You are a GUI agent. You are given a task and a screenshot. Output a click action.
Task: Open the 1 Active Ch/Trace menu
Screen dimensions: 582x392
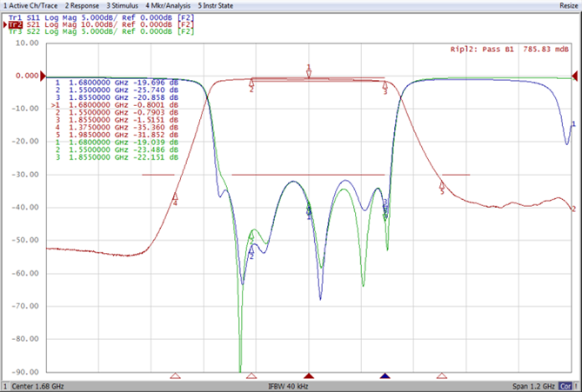pyautogui.click(x=30, y=5)
